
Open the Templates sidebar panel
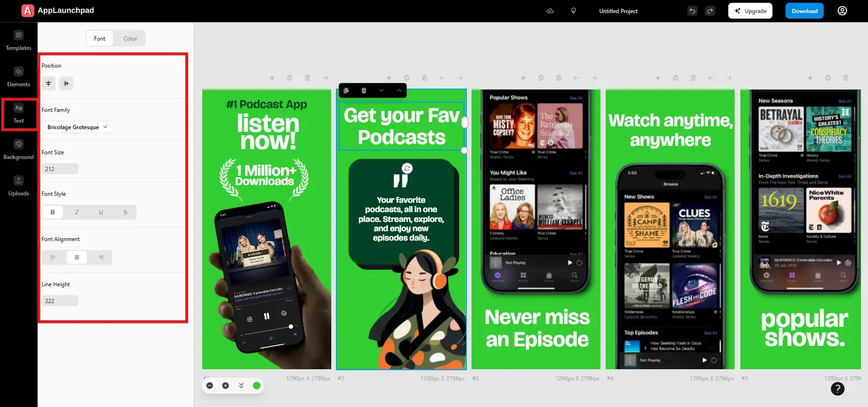pyautogui.click(x=19, y=41)
